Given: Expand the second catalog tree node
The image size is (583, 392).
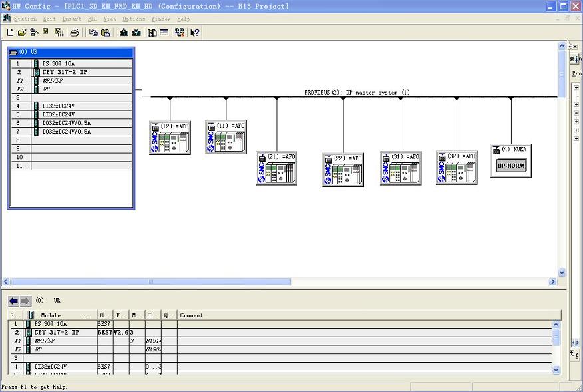Looking at the screenshot, I should pyautogui.click(x=576, y=104).
